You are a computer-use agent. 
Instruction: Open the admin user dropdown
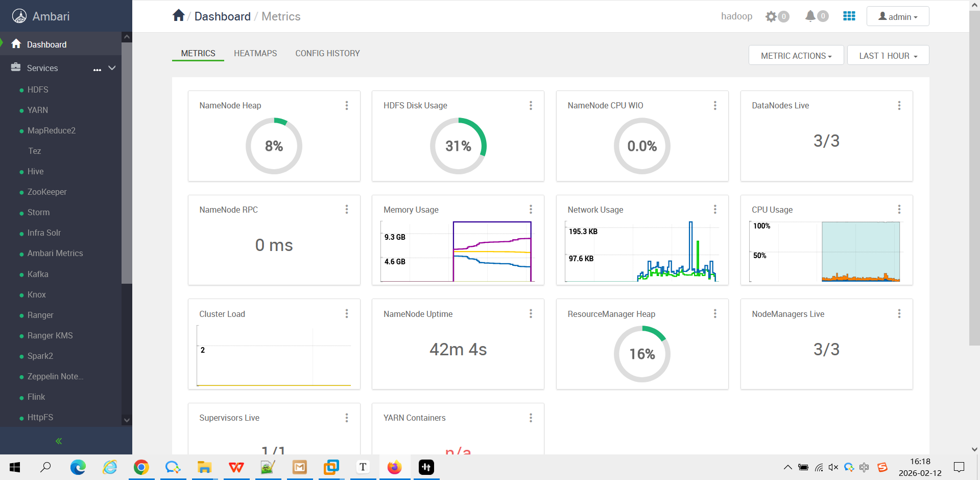pos(897,17)
